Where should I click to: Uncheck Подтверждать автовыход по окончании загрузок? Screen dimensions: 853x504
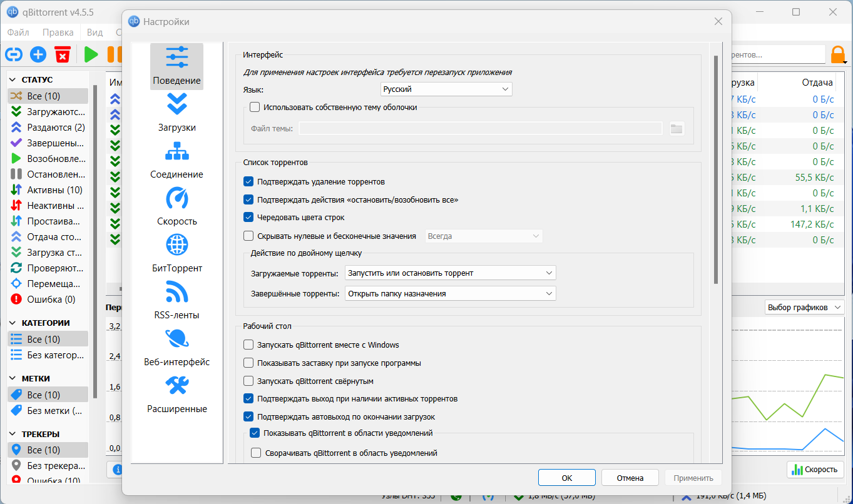click(248, 416)
